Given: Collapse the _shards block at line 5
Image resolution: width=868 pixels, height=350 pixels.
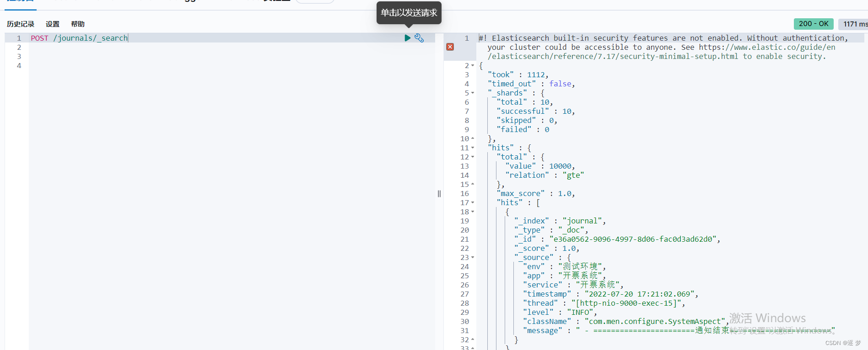Looking at the screenshot, I should tap(473, 93).
